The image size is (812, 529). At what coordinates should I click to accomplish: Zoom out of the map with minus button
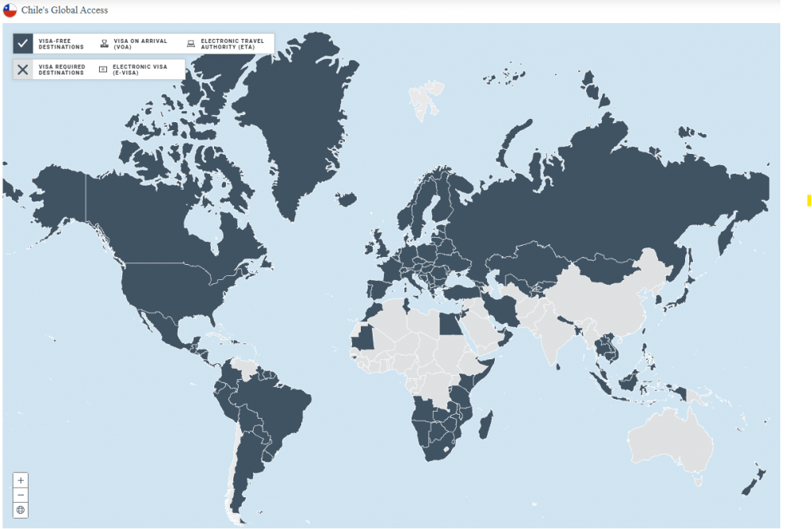click(21, 495)
